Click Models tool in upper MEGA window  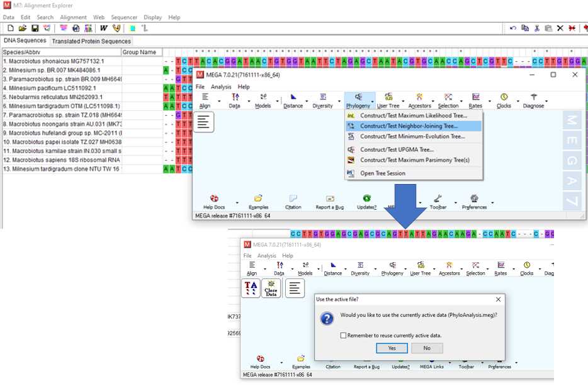263,101
